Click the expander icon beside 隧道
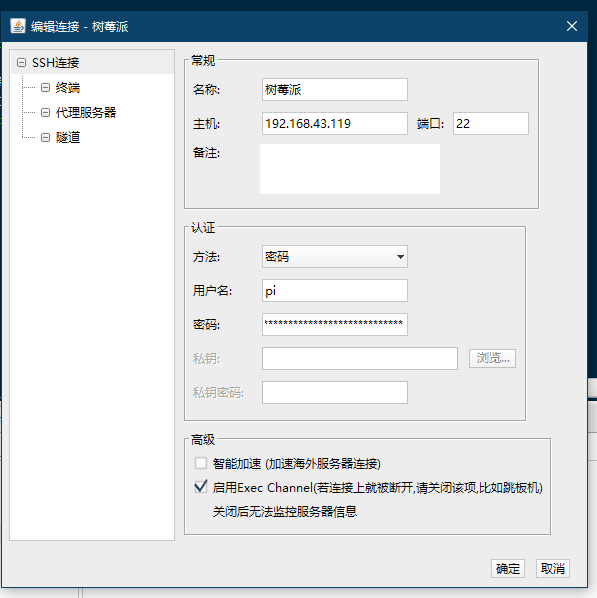Screen dimensions: 597x598 [x=45, y=137]
